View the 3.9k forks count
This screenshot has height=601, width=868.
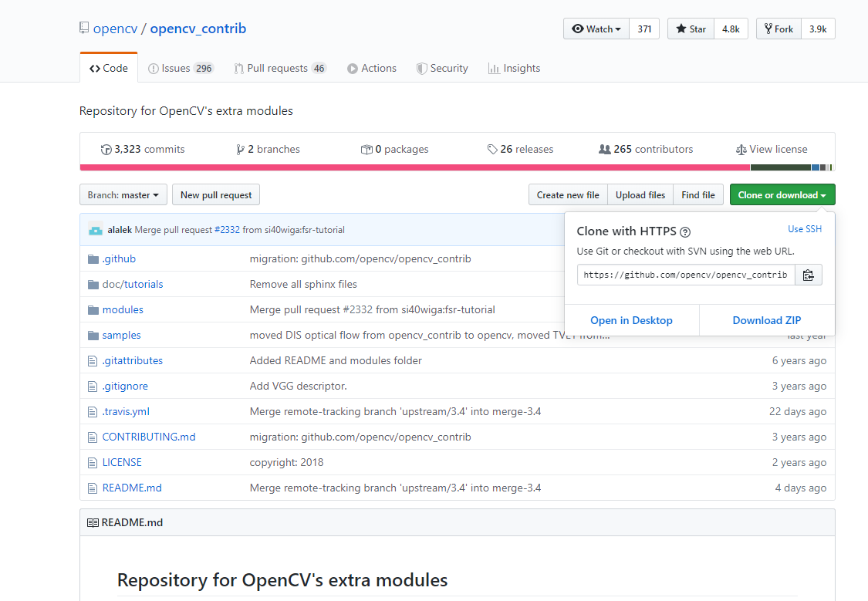818,29
